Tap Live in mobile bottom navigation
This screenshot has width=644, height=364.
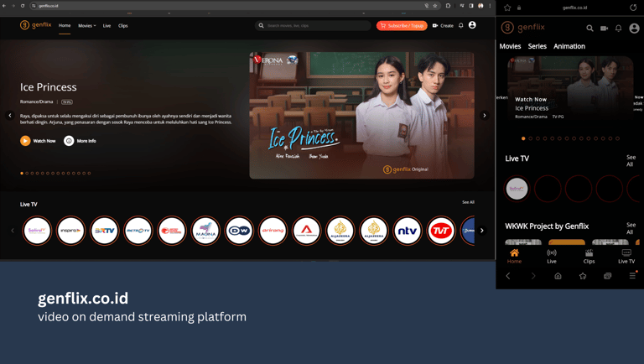(x=552, y=256)
